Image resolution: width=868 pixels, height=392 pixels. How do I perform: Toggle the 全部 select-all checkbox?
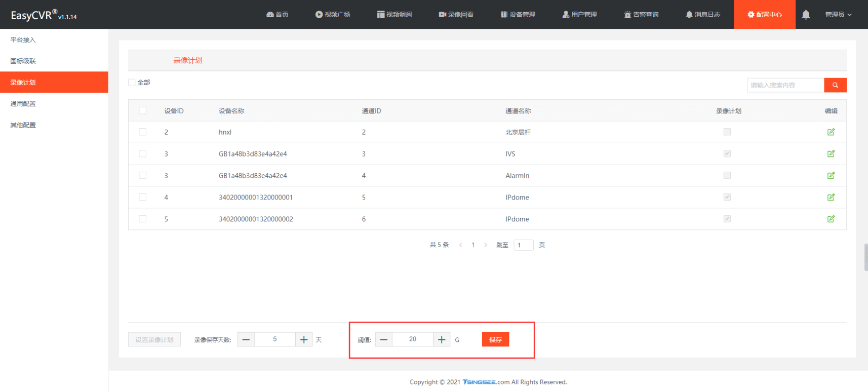click(x=132, y=83)
